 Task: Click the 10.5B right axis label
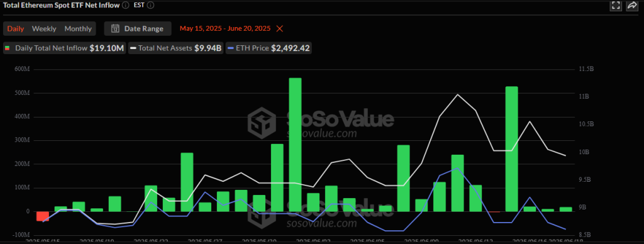(586, 125)
